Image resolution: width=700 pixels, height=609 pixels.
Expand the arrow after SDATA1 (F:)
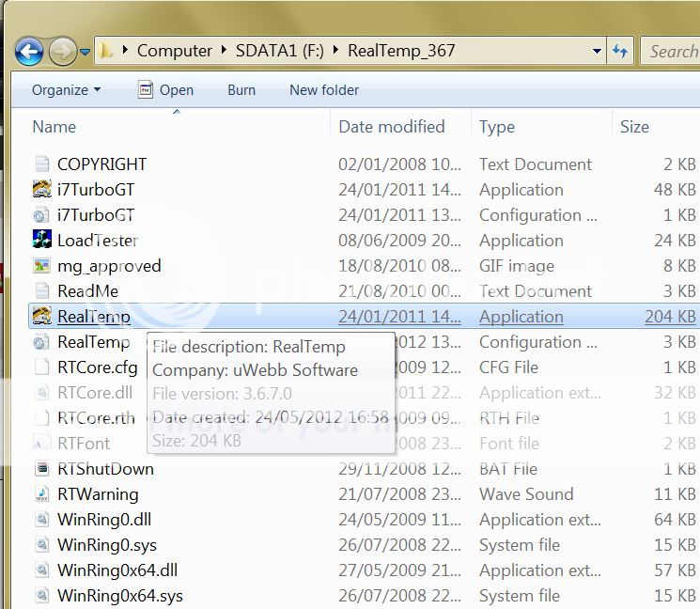[x=335, y=50]
